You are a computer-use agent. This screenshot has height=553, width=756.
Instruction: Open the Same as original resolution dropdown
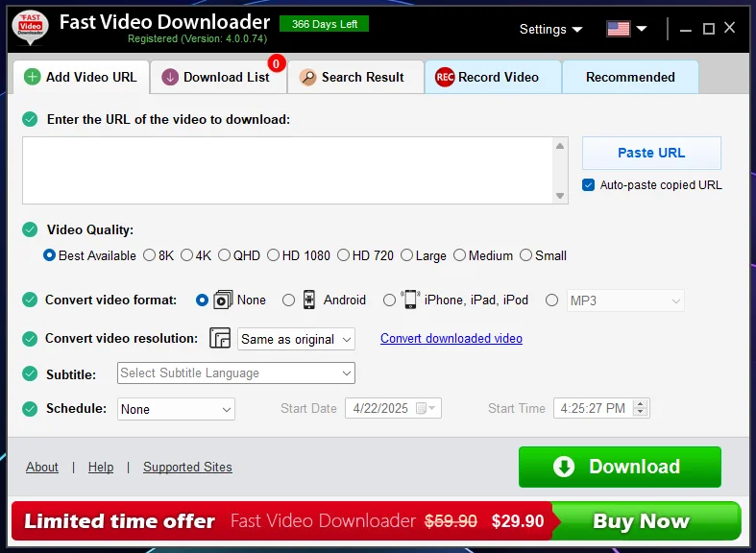296,339
